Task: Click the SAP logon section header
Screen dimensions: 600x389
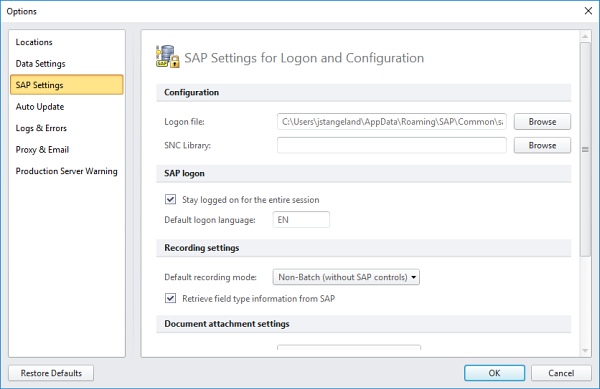Action: click(364, 174)
